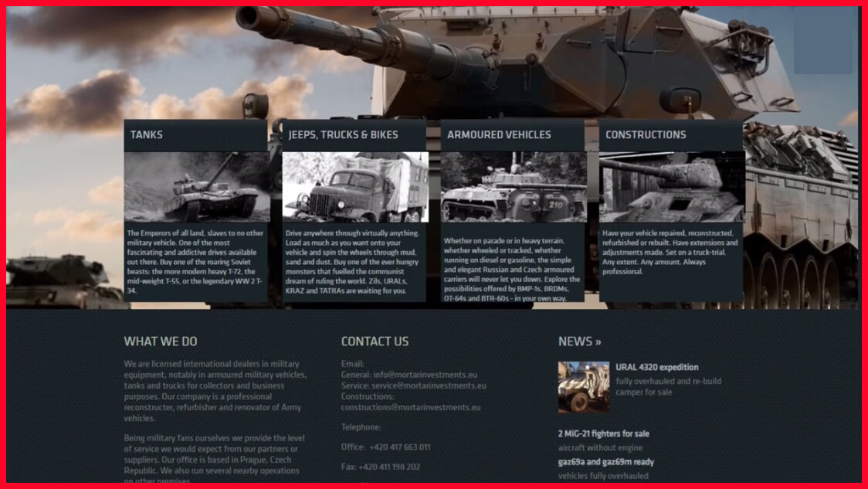Click the armoured vehicle photo thumbnail
Viewport: 868px width, 489px height.
[513, 186]
